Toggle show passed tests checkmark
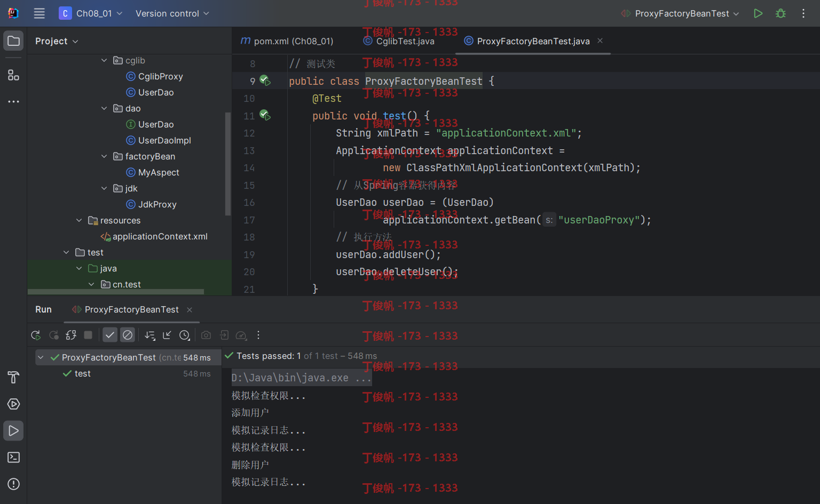This screenshot has height=504, width=820. tap(110, 335)
